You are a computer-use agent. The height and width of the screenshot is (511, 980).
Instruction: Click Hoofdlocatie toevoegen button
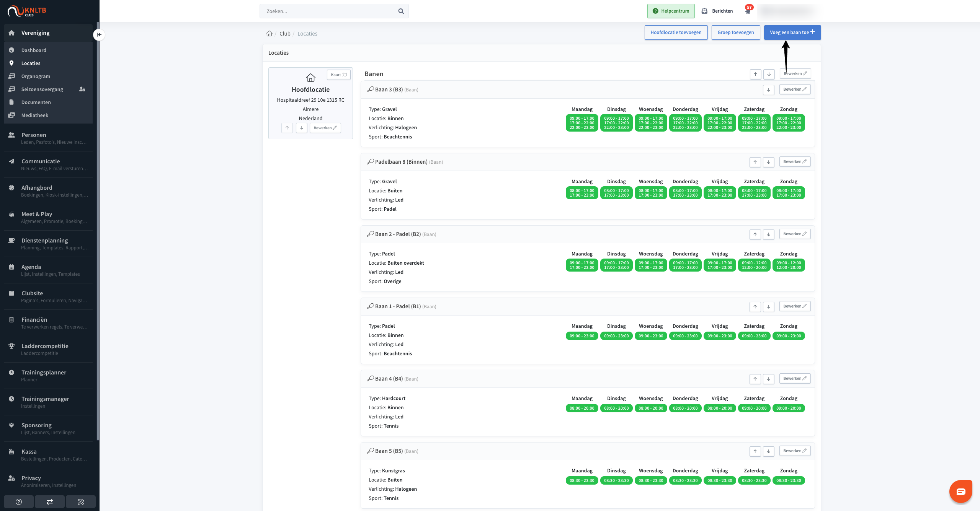point(676,33)
